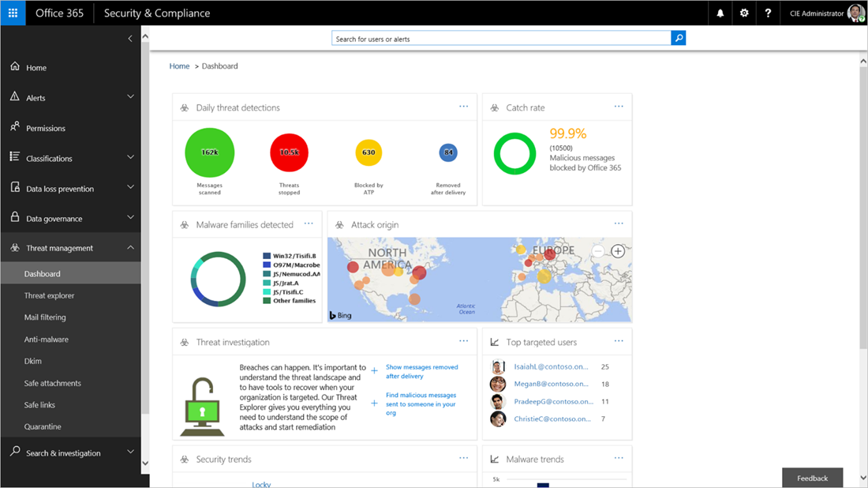Open Daily threat detections more options ellipsis
The image size is (868, 488).
point(463,107)
